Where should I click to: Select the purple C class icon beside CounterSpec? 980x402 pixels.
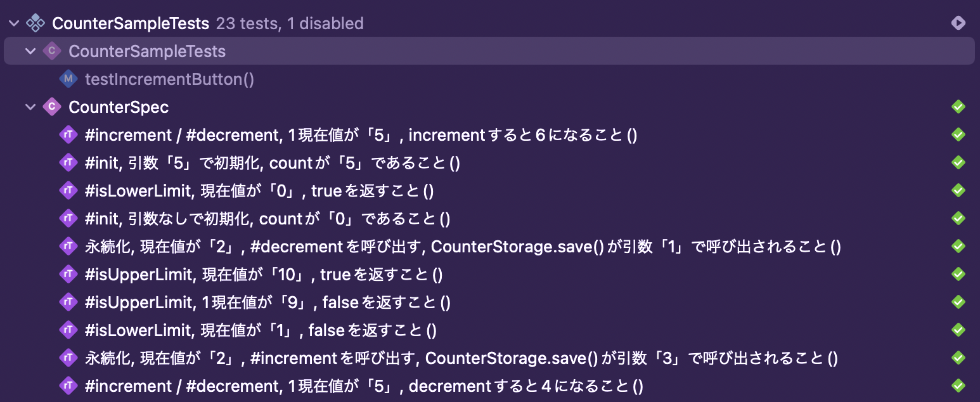pyautogui.click(x=52, y=107)
